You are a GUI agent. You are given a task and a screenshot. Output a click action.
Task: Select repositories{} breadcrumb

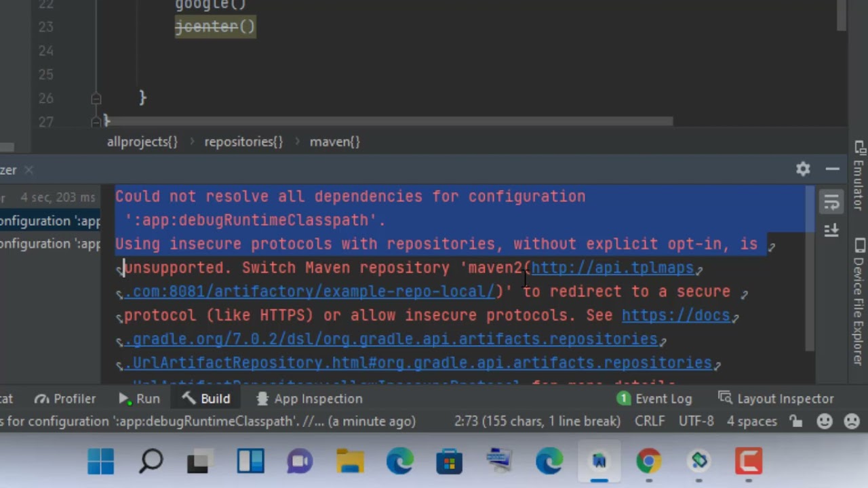pos(243,142)
